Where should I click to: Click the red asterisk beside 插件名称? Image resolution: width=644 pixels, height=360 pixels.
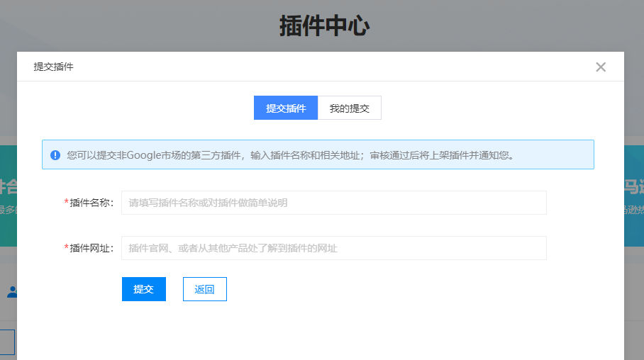[x=67, y=203]
